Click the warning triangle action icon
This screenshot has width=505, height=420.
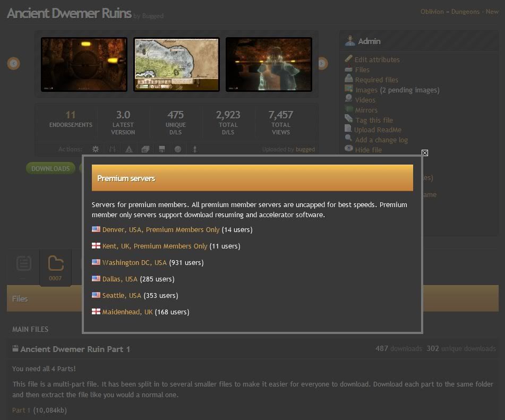point(129,150)
